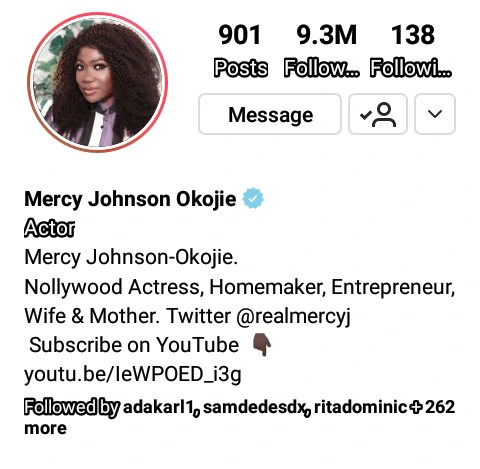This screenshot has width=480, height=469.
Task: Toggle the following status person icon
Action: 378,114
